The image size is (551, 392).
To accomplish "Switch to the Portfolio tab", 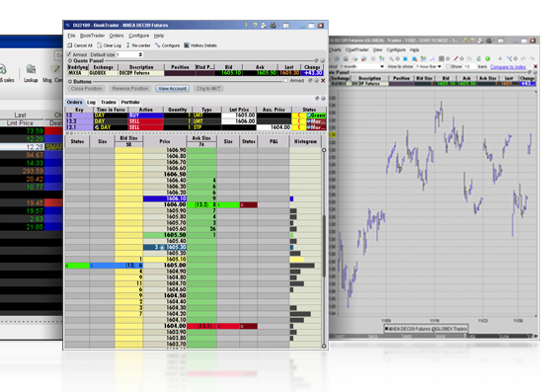I will point(130,103).
